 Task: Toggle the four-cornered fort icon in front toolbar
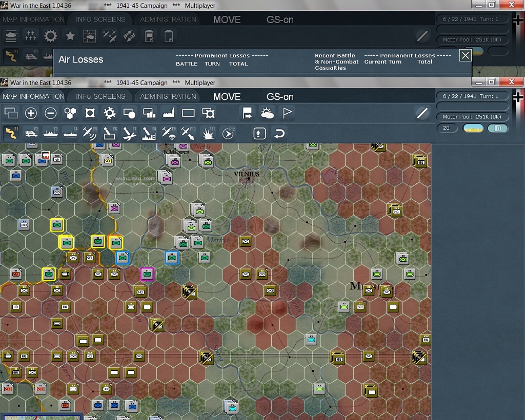(x=90, y=113)
